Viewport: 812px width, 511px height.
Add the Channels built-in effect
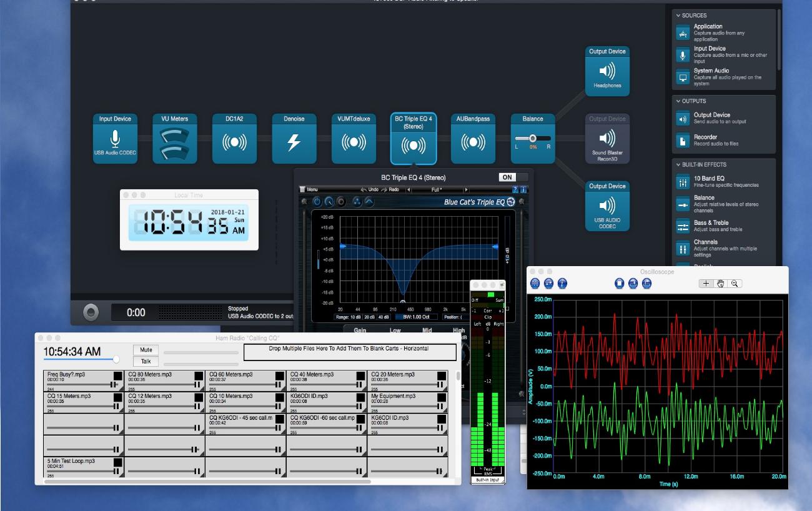coord(723,248)
